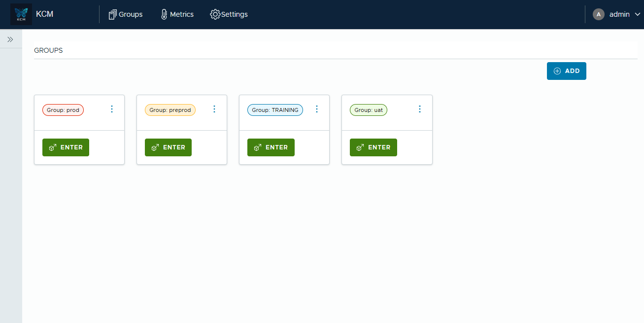Enter the prod group

click(66, 147)
